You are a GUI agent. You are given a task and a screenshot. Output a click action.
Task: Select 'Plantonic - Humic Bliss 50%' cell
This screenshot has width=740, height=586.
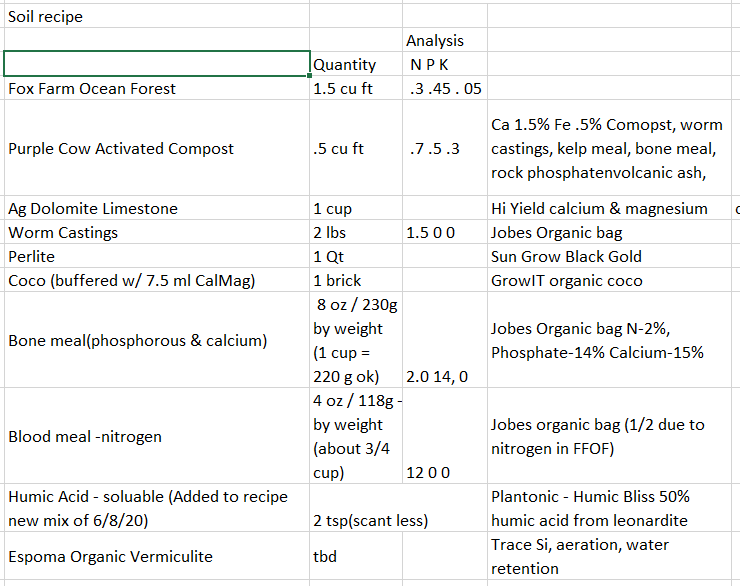point(609,508)
